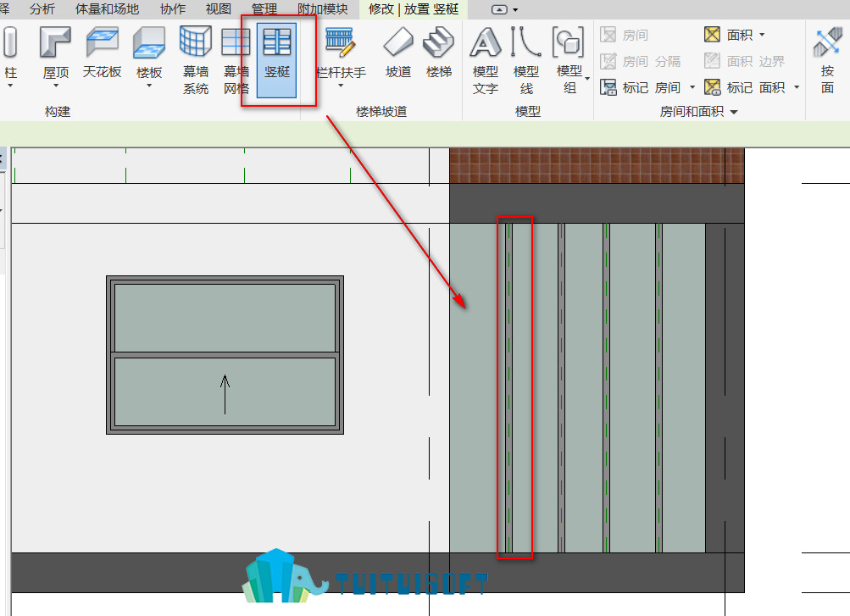The image size is (850, 616).
Task: Select the 竖梃 mullion tool
Action: pos(276,60)
